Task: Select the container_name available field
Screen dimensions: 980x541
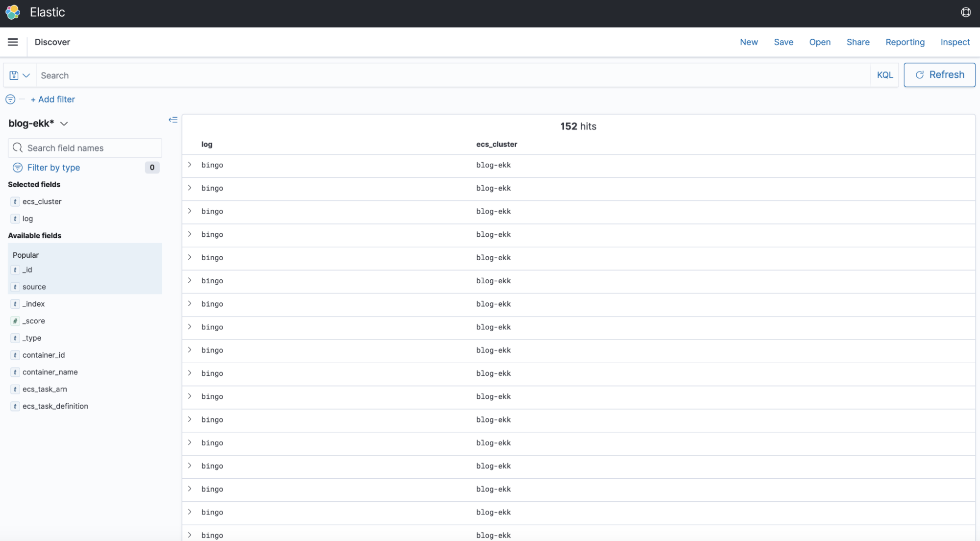Action: coord(50,372)
